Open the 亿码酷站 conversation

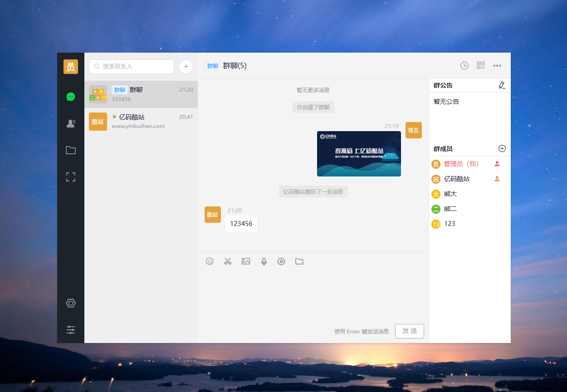(x=141, y=122)
